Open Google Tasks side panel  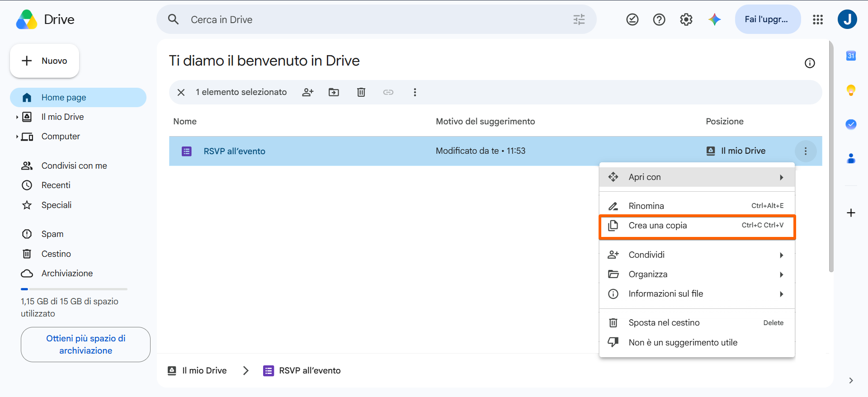(x=851, y=124)
